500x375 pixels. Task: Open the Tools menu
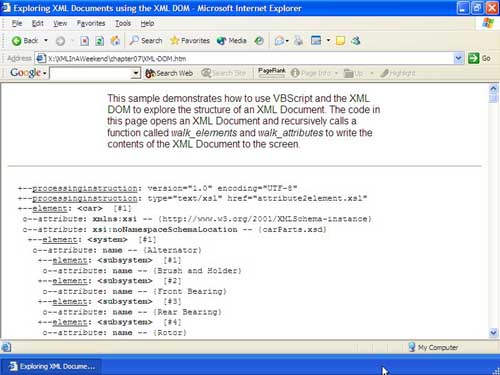(123, 23)
